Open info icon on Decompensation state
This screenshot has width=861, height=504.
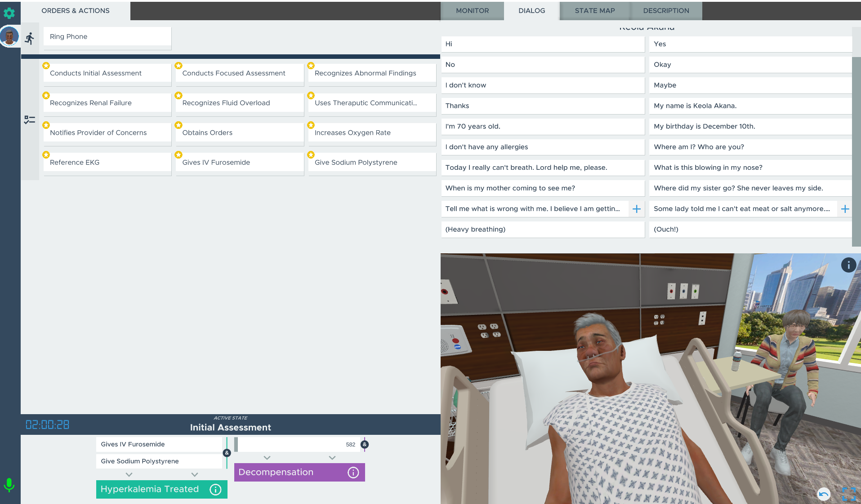(353, 473)
